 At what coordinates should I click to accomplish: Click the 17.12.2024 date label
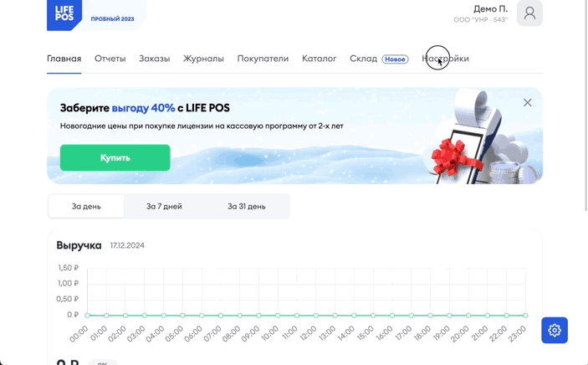click(x=127, y=245)
